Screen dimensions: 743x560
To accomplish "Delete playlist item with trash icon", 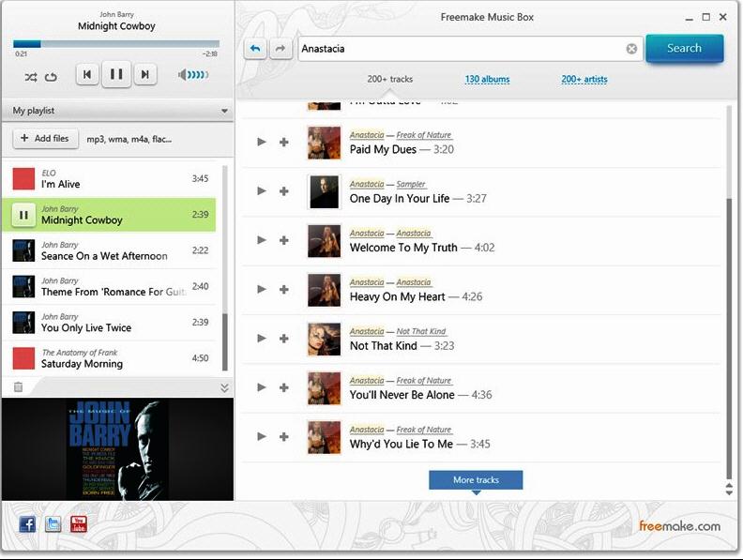I will click(x=18, y=386).
